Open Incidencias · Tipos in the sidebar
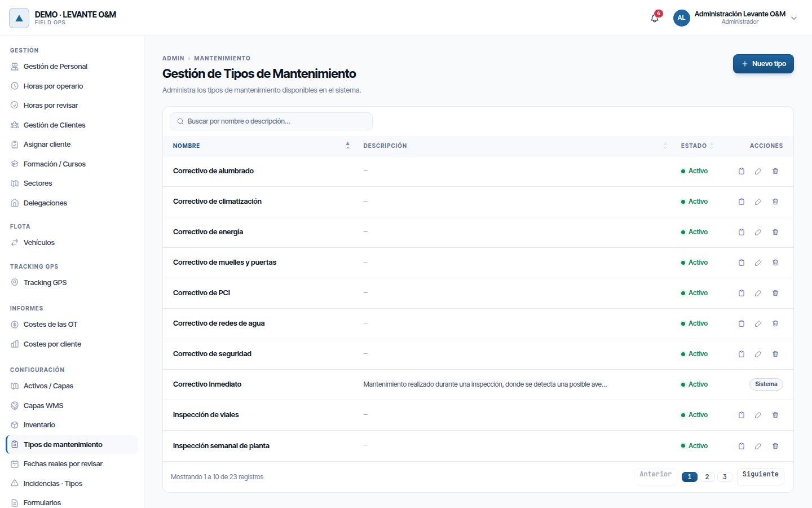Screen dimensions: 812x508 pos(72,484)
